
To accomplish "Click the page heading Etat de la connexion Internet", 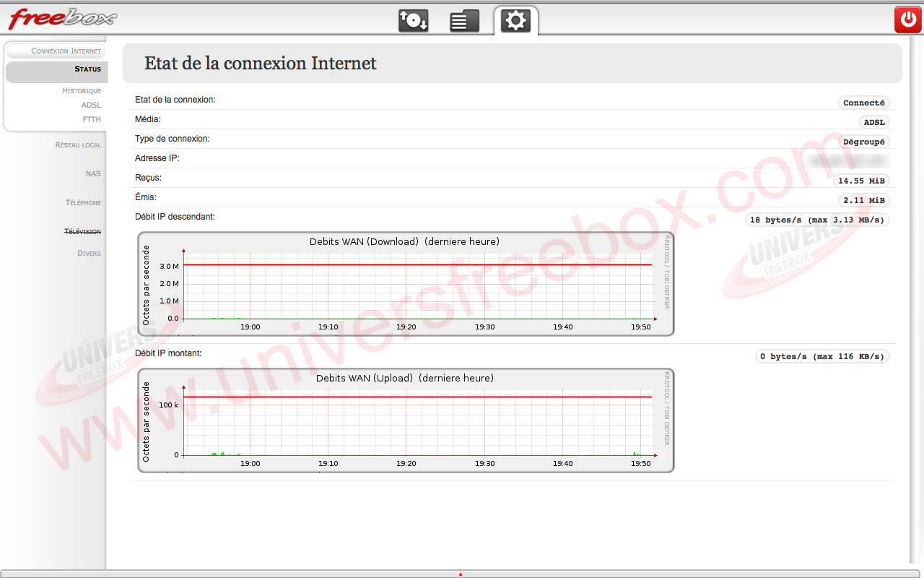I will click(x=261, y=64).
